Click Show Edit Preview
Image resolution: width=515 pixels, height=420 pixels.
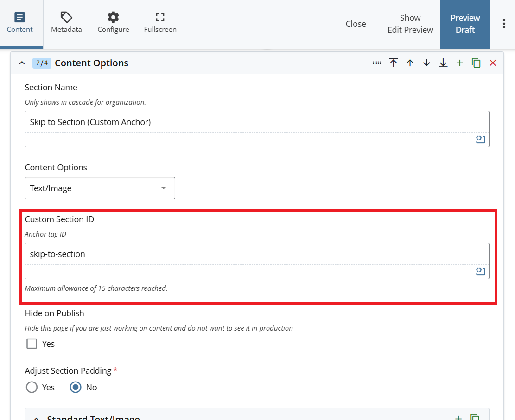point(410,24)
